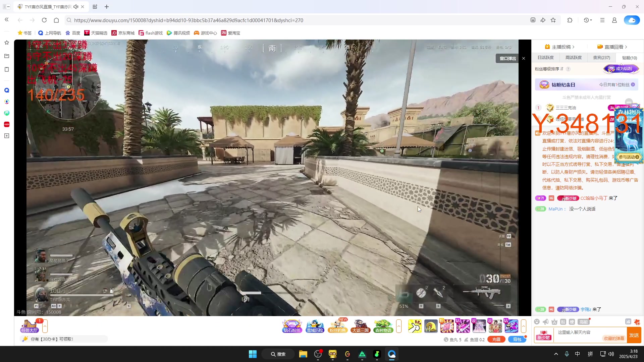The width and height of the screenshot is (644, 362).
Task: Open the 任务大厅 task hall icon
Action: 30,326
